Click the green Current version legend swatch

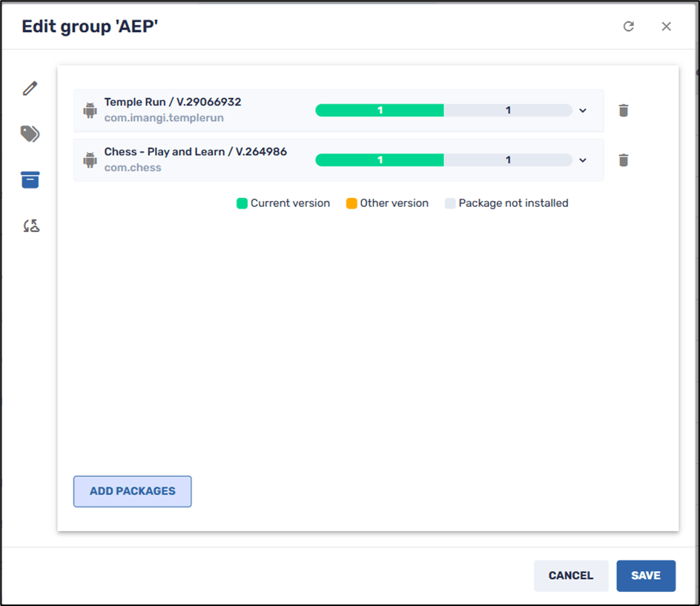(x=242, y=203)
